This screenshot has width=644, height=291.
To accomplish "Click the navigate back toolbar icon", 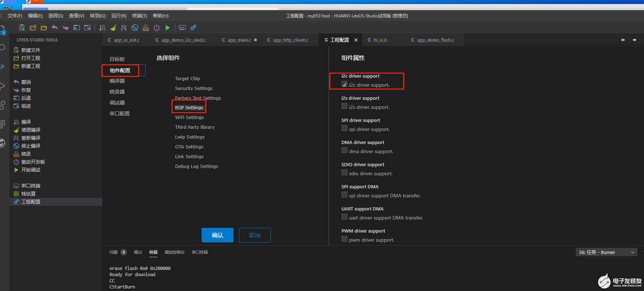I will click(77, 28).
